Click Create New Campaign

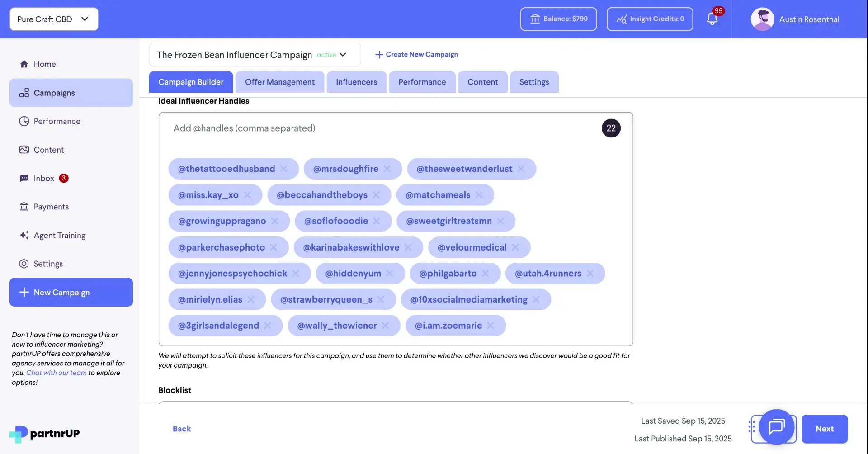tap(416, 54)
